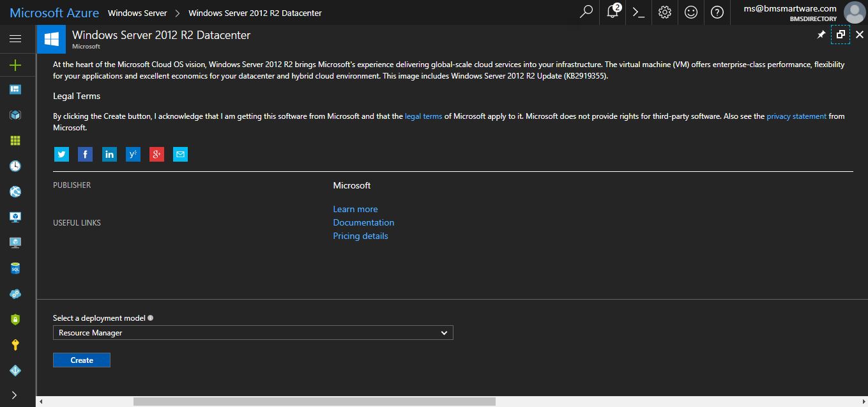
Task: Open All resources green grid icon
Action: coord(15,141)
